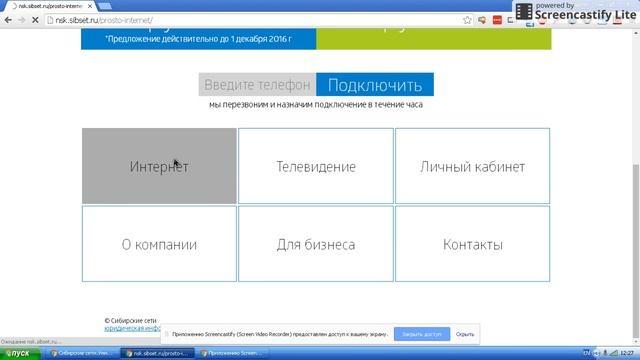This screenshot has height=360, width=640.
Task: Open a new tab with the small tab button
Action: coord(105,6)
